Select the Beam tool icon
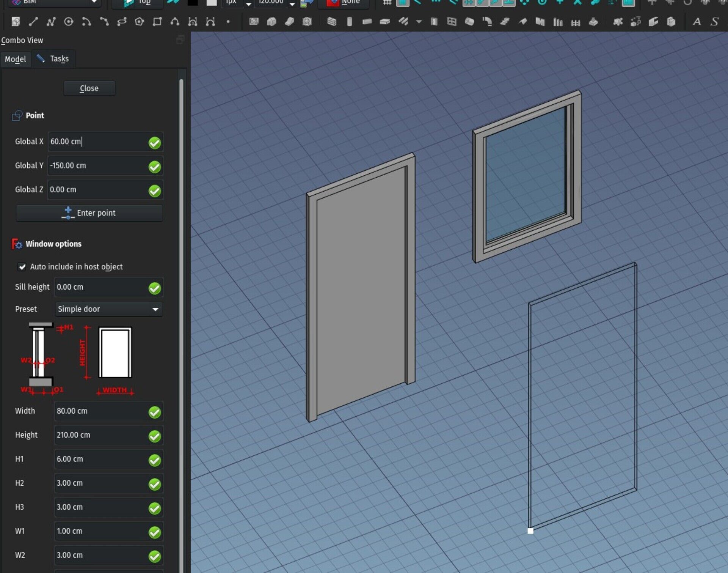Image resolution: width=728 pixels, height=573 pixels. pos(367,22)
